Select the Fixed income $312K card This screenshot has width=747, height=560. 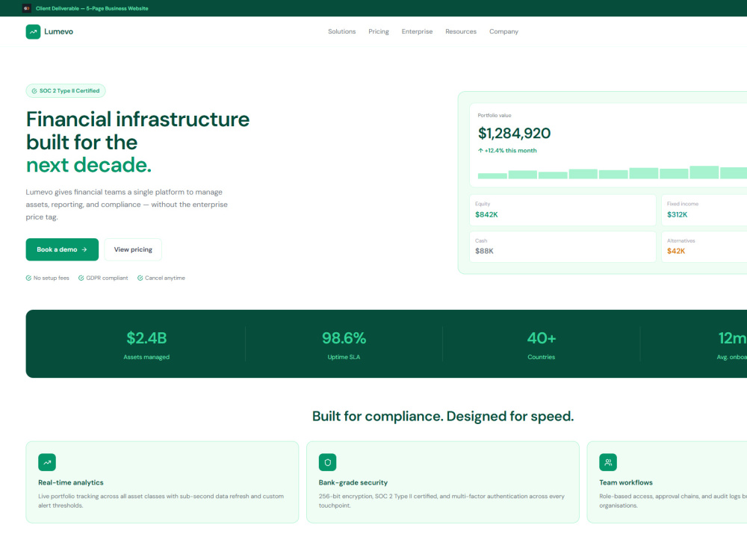[704, 210]
